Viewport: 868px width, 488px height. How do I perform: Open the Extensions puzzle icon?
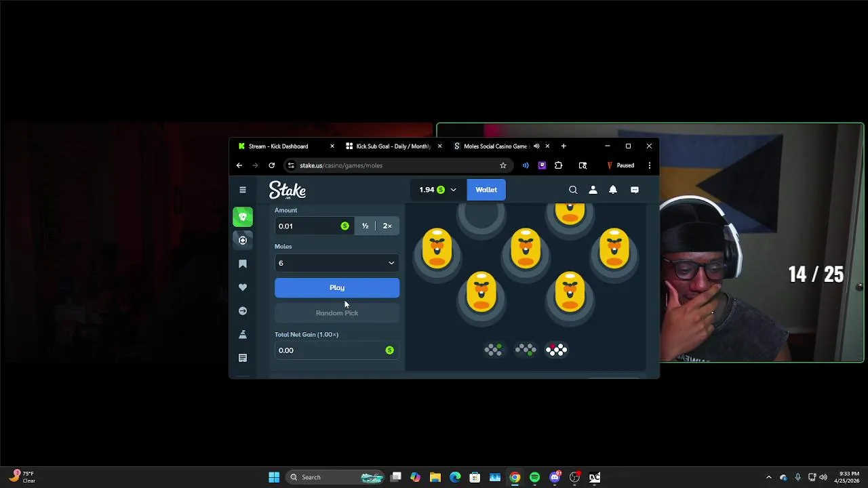tap(559, 165)
